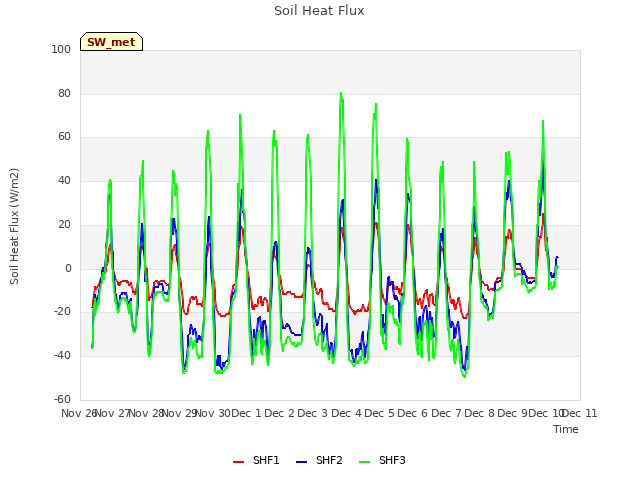
Task: Click the Dec 11 x-axis tick label
Action: click(580, 413)
